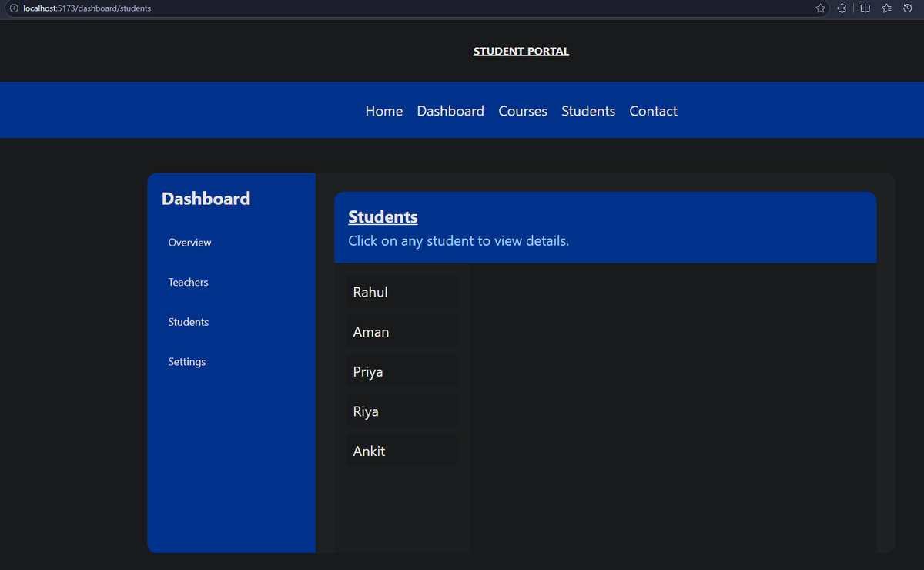Open Dashboard in the top navigation bar
Viewport: 924px width, 570px height.
click(450, 111)
